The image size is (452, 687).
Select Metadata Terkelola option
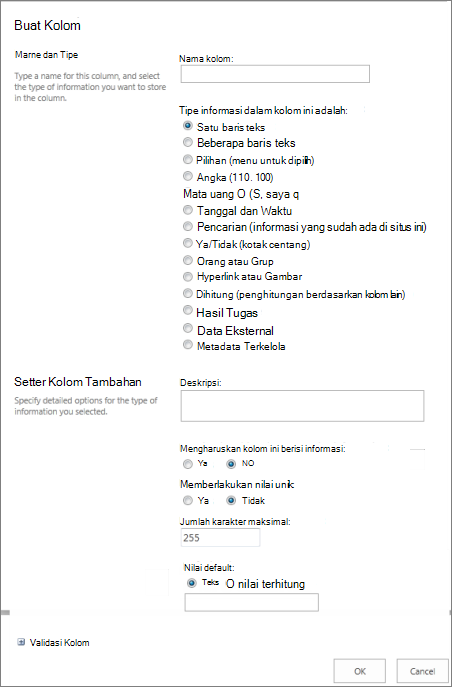(x=187, y=345)
